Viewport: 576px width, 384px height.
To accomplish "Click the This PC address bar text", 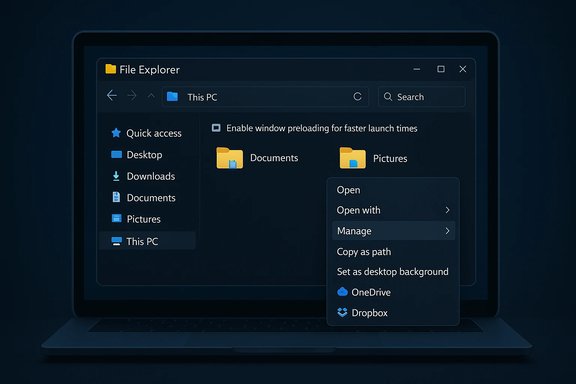I will pos(202,97).
